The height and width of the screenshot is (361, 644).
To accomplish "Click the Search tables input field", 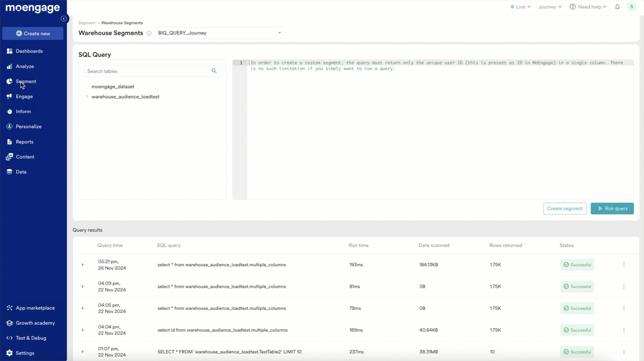I will 147,71.
